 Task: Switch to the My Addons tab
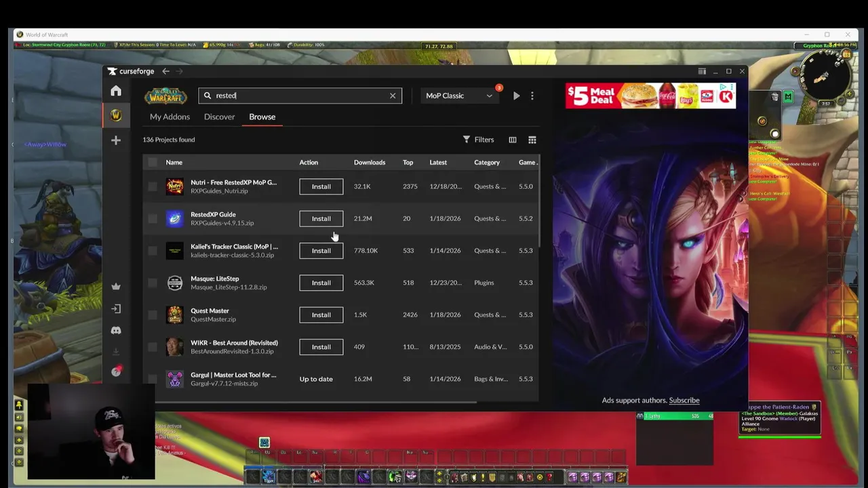[170, 117]
